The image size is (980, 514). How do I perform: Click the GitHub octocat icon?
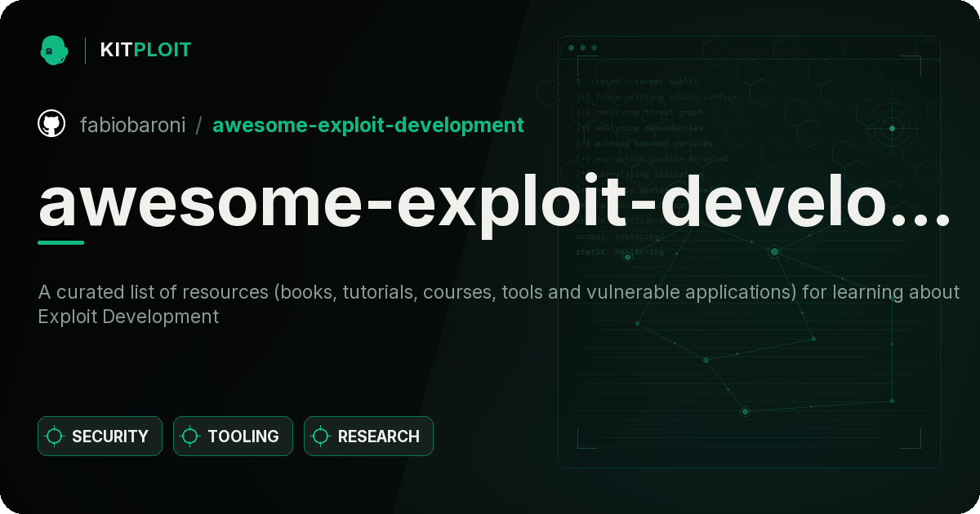[51, 124]
